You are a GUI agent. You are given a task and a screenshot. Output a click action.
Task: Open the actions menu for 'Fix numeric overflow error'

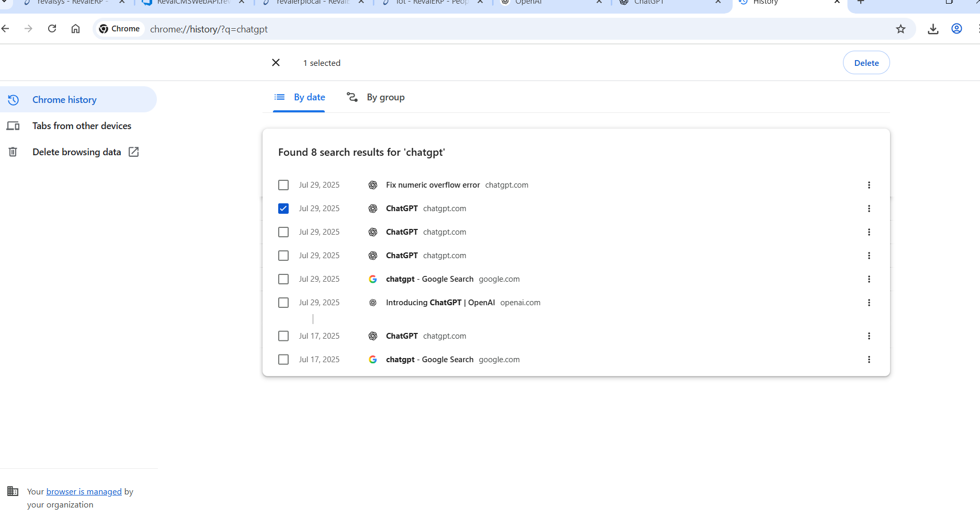[869, 185]
